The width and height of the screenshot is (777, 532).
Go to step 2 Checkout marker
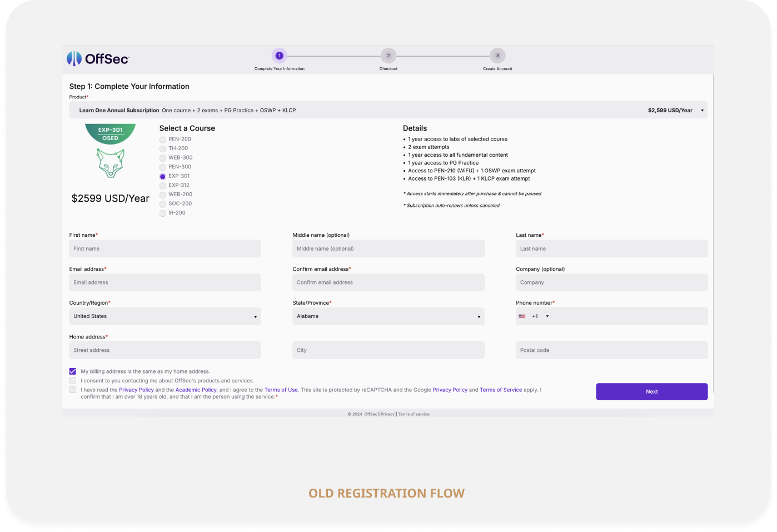[x=388, y=56]
